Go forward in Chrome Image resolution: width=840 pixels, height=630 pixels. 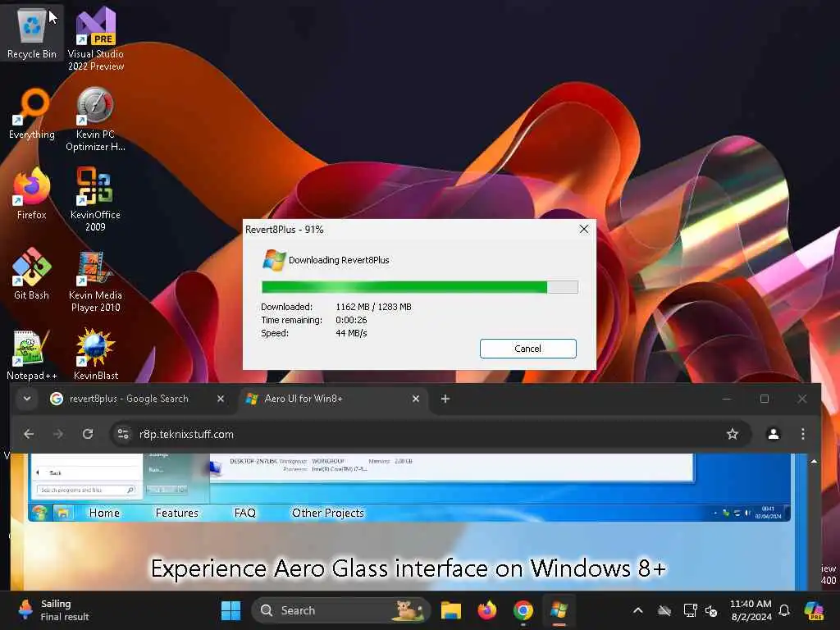[x=58, y=434]
